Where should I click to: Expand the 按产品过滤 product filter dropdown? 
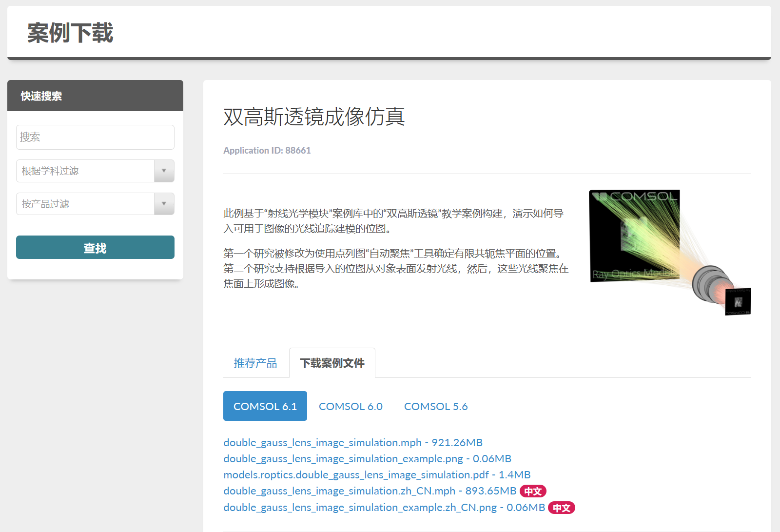(x=85, y=204)
